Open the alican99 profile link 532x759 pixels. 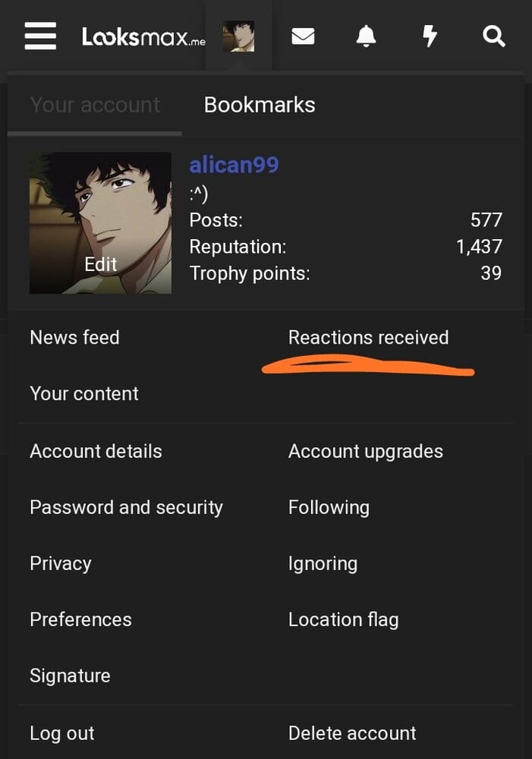(234, 165)
